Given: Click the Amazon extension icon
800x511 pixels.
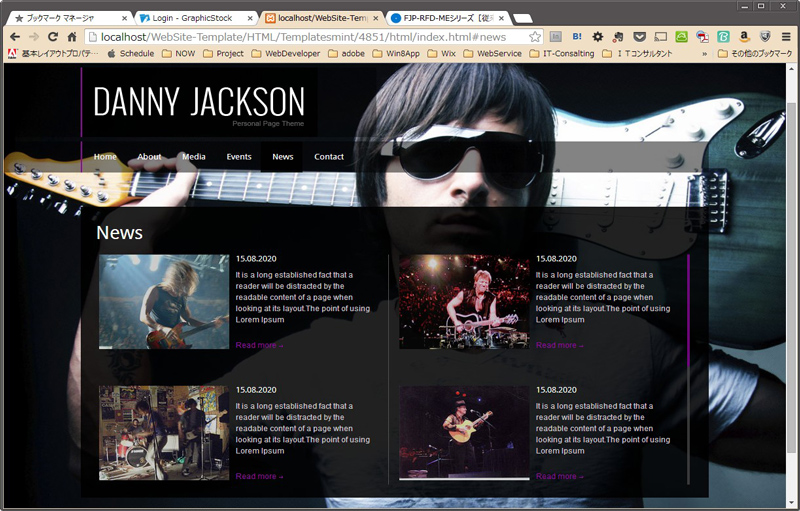Looking at the screenshot, I should (x=744, y=37).
